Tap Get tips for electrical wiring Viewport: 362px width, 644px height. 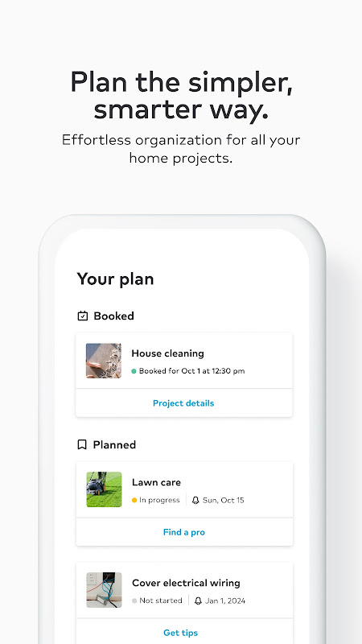pos(180,633)
